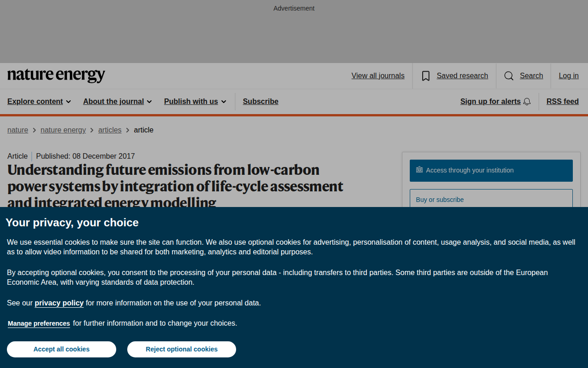The width and height of the screenshot is (588, 368).
Task: Expand the About the journal menu
Action: 118,102
